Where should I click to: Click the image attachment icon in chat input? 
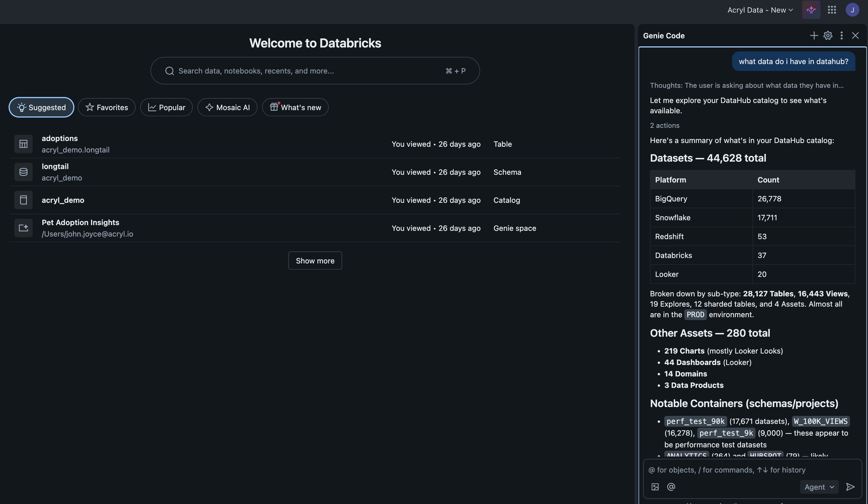[x=655, y=487]
